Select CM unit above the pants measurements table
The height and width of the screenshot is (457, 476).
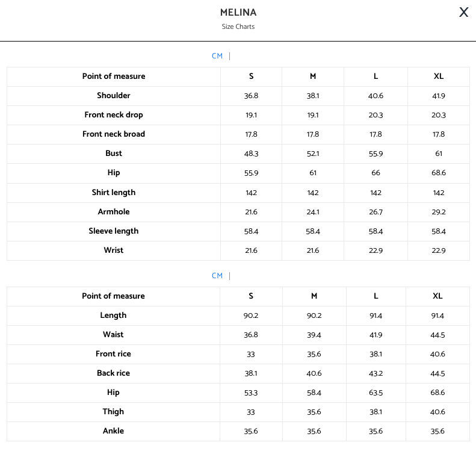(217, 276)
